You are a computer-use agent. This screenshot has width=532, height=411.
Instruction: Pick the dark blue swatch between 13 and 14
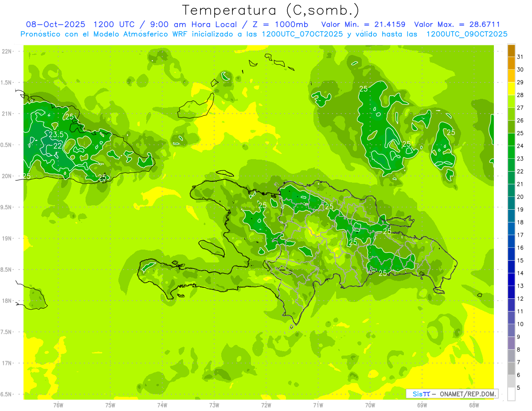coord(511,280)
